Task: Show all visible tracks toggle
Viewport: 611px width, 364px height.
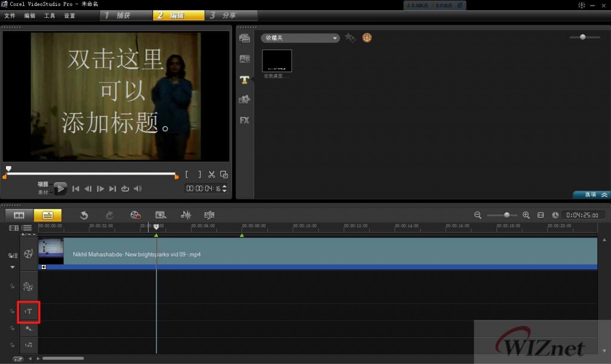Action: click(14, 228)
